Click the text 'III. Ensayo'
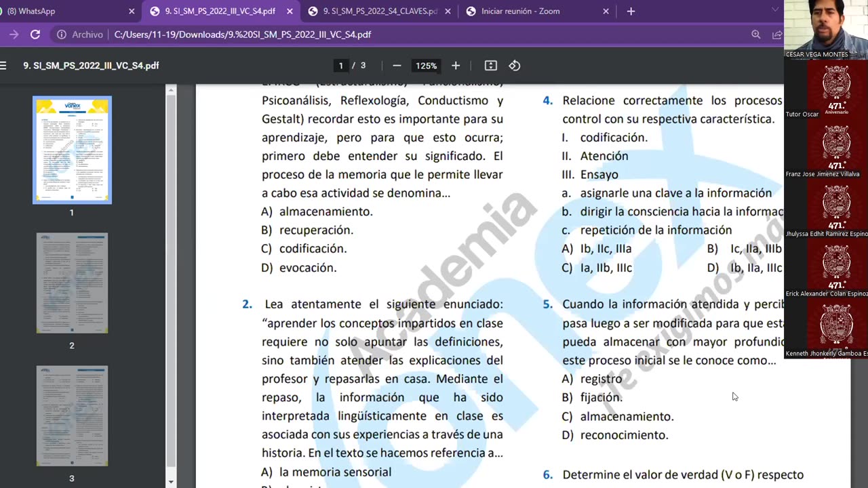The height and width of the screenshot is (488, 868). coord(590,174)
